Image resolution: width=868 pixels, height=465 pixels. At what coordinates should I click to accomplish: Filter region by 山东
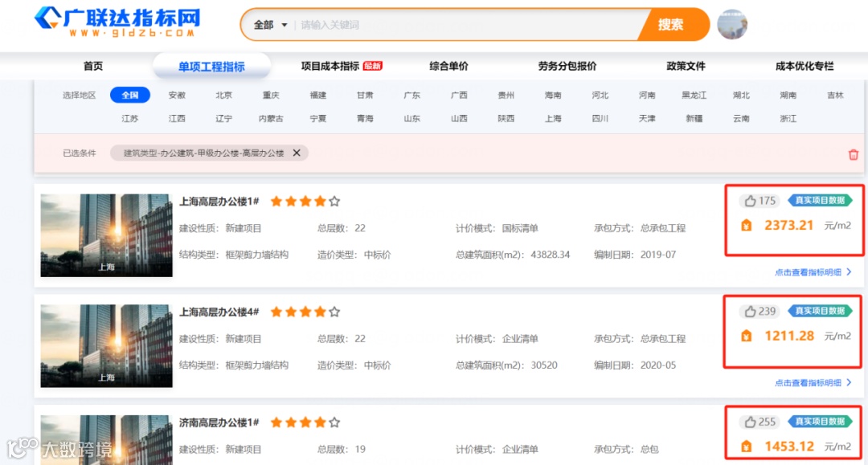click(x=411, y=118)
